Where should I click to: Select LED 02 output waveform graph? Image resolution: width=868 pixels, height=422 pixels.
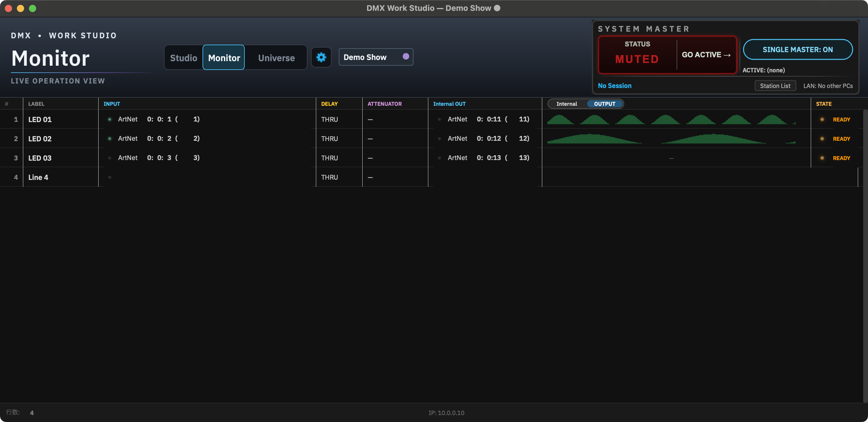coord(671,139)
